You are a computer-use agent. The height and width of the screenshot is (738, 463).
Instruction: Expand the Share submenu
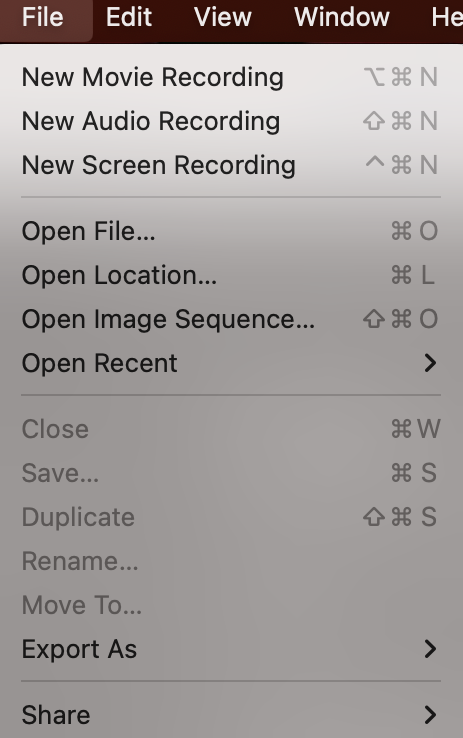231,715
